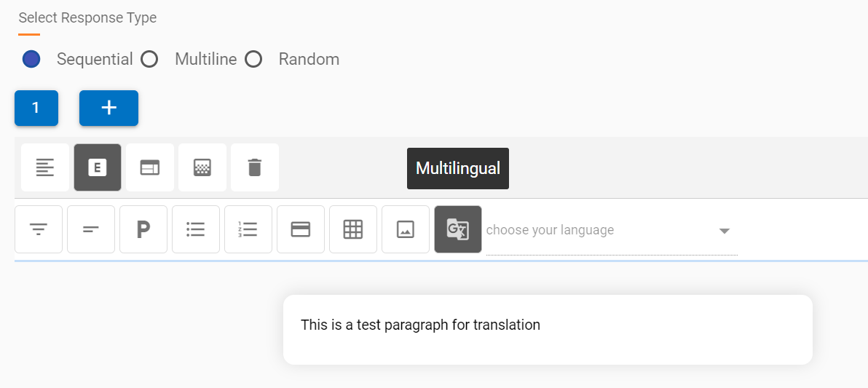The image size is (868, 388).
Task: Click the short two-line text icon
Action: click(91, 229)
